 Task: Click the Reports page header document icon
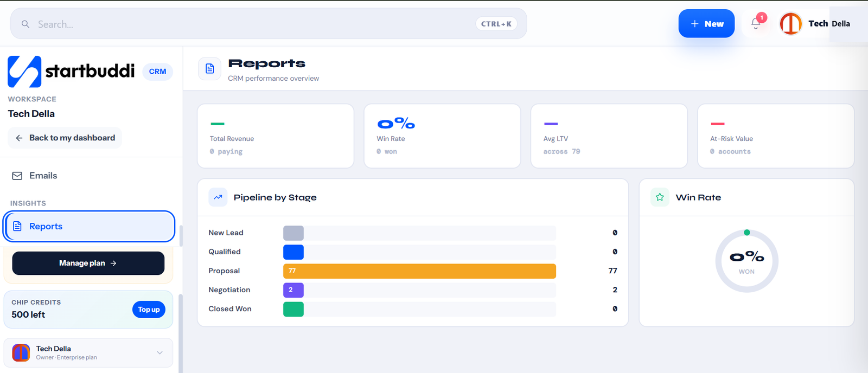coord(209,69)
